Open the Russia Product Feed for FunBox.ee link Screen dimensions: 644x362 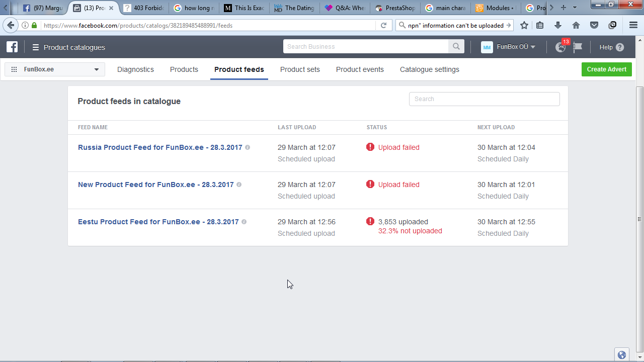(x=160, y=147)
